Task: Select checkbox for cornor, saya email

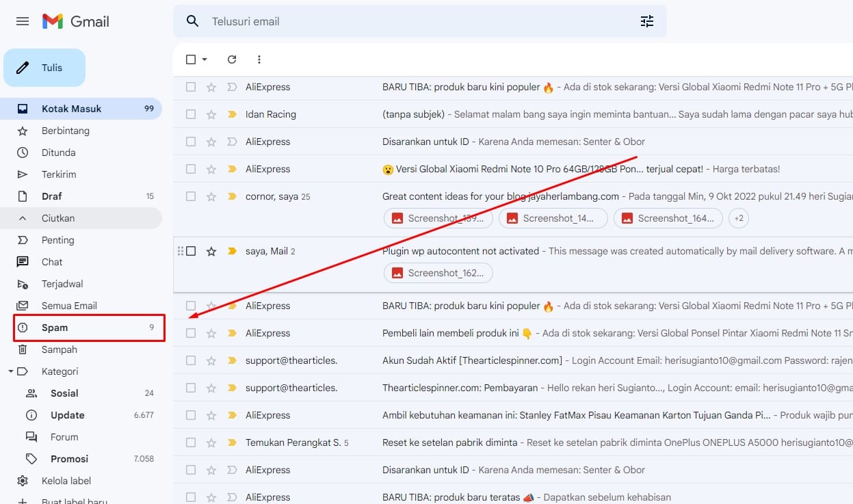Action: 191,196
